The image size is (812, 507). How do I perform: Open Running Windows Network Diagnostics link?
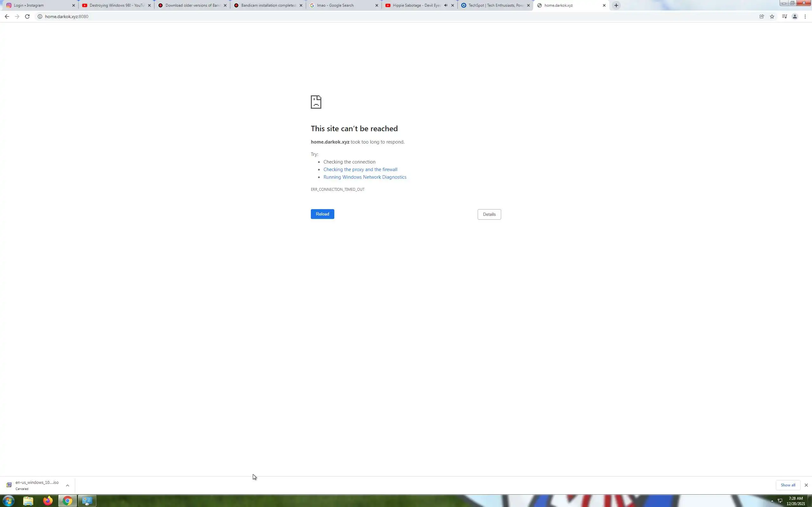coord(365,177)
